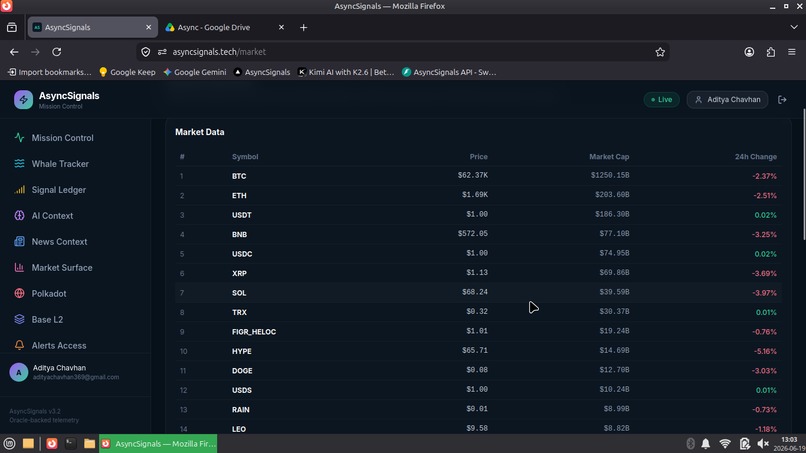806x453 pixels.
Task: Open Firefox hamburger menu
Action: [x=792, y=52]
